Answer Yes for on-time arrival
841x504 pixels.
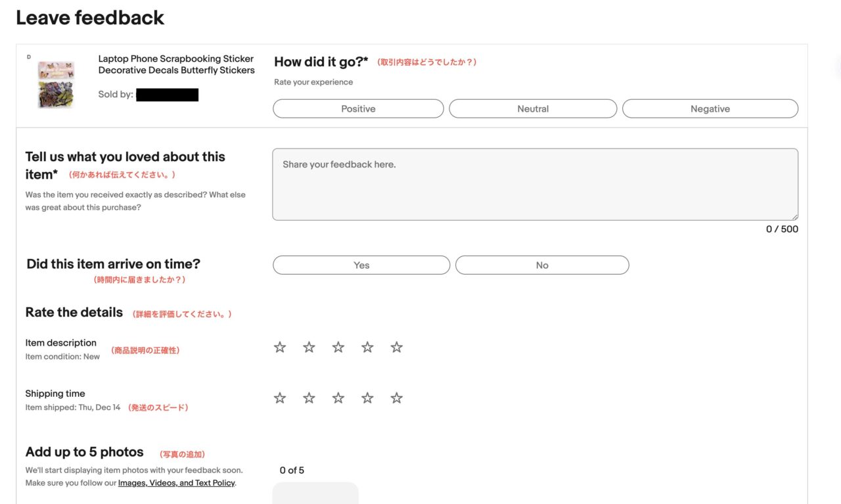click(361, 265)
